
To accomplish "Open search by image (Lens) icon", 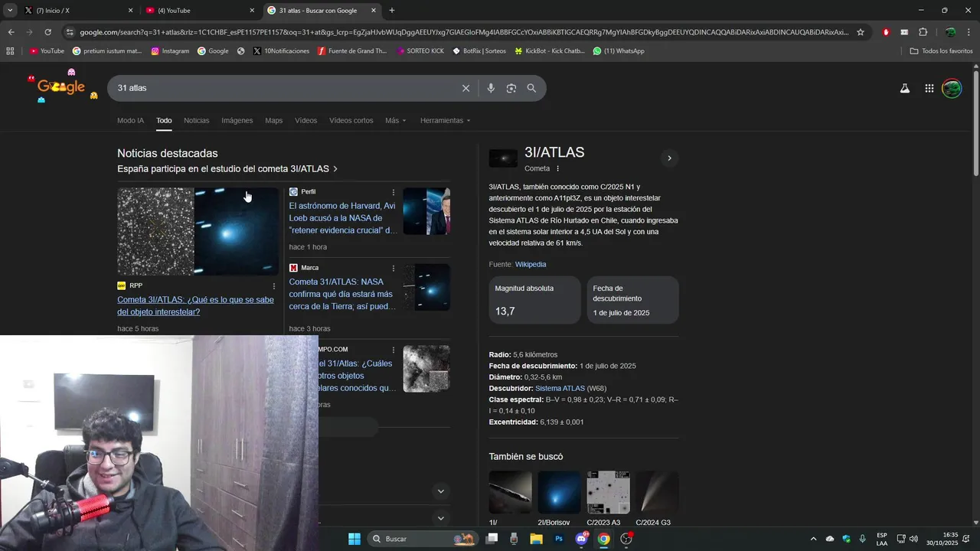I will point(511,88).
